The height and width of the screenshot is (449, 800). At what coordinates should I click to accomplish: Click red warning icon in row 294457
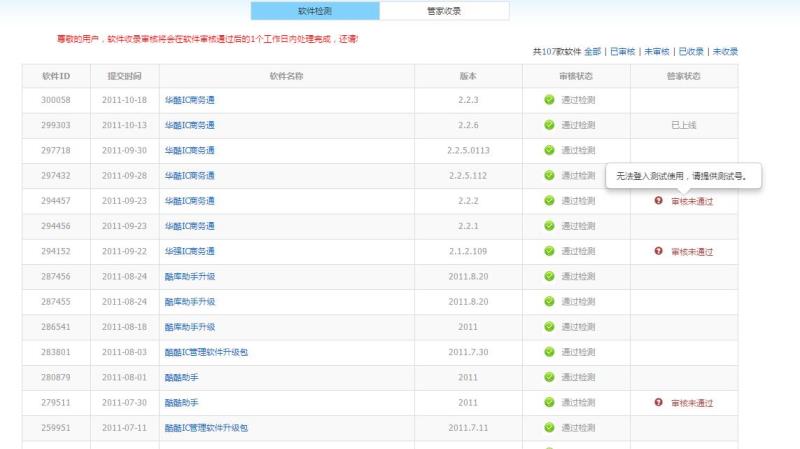point(659,201)
